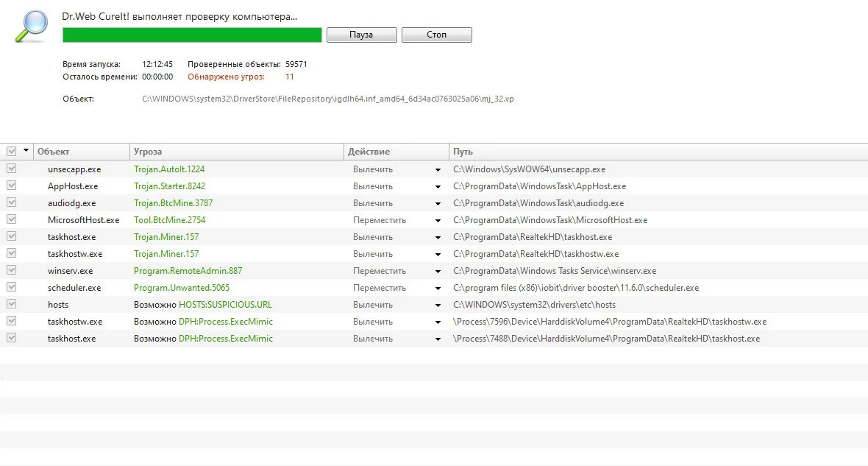This screenshot has width=868, height=466.
Task: Click the start time 12:12:45
Action: pyautogui.click(x=157, y=64)
